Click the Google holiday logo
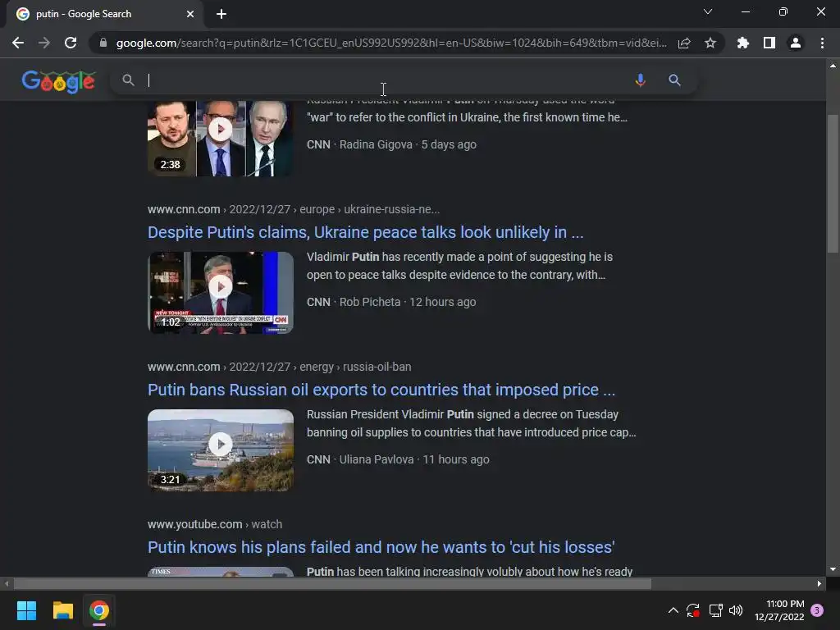This screenshot has width=840, height=630. coord(58,81)
